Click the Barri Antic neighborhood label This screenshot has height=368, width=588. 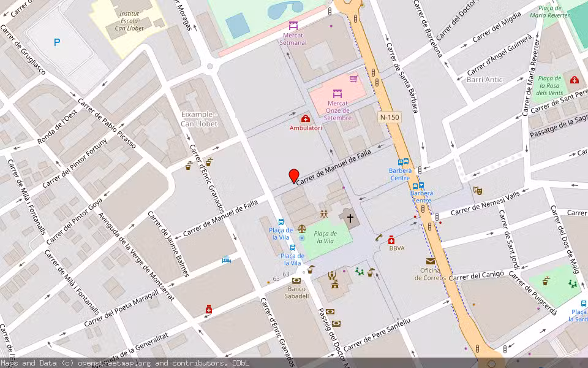point(485,80)
